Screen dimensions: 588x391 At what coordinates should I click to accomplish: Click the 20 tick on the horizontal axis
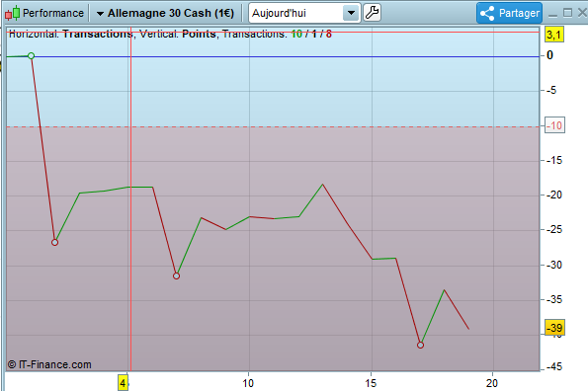coord(492,383)
